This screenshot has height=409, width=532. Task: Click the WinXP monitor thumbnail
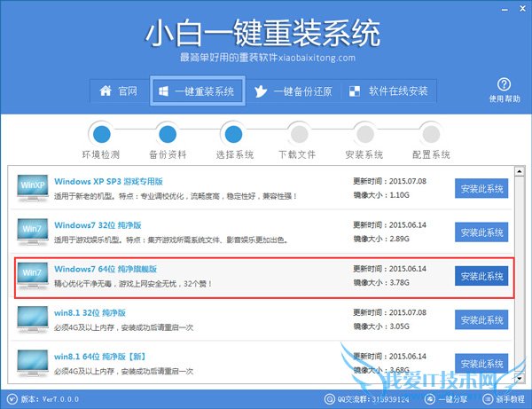(x=32, y=188)
